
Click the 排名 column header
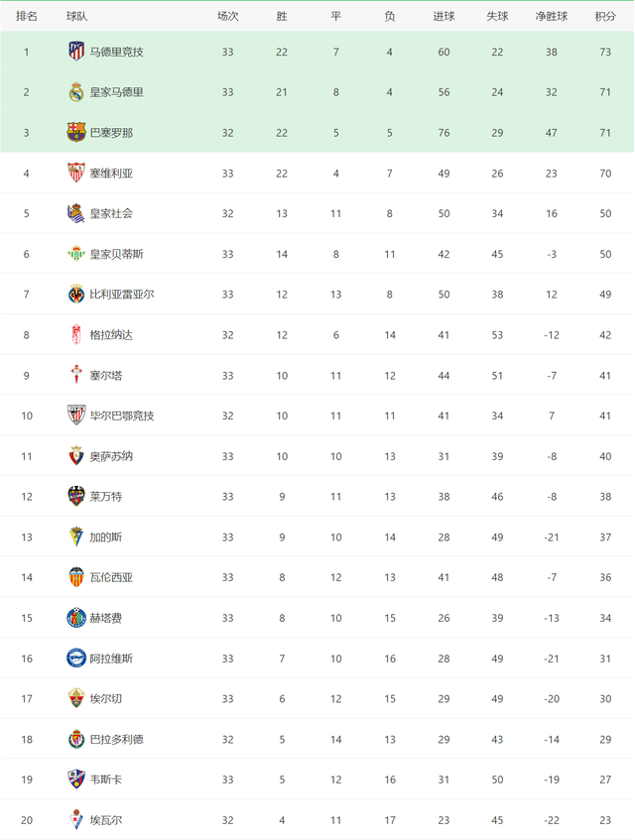(x=26, y=17)
